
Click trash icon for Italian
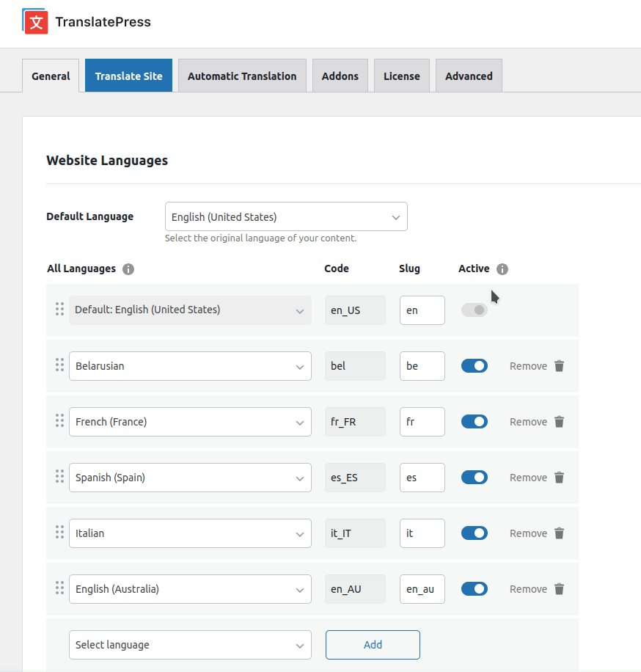[x=559, y=533]
